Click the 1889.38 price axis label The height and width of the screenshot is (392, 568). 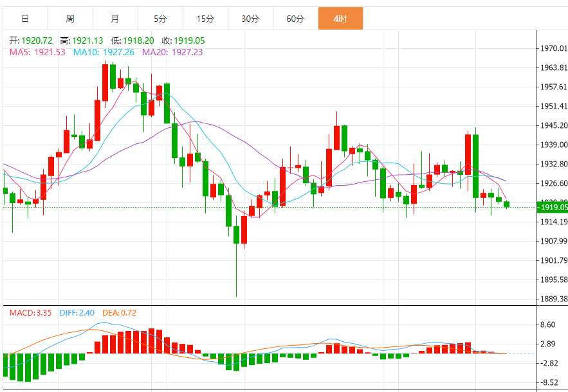(554, 299)
